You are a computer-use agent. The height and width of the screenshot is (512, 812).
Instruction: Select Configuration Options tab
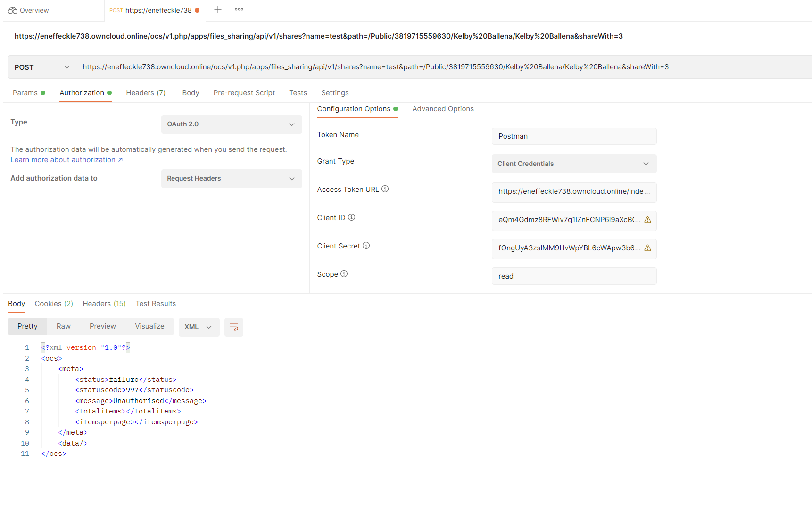pos(357,109)
